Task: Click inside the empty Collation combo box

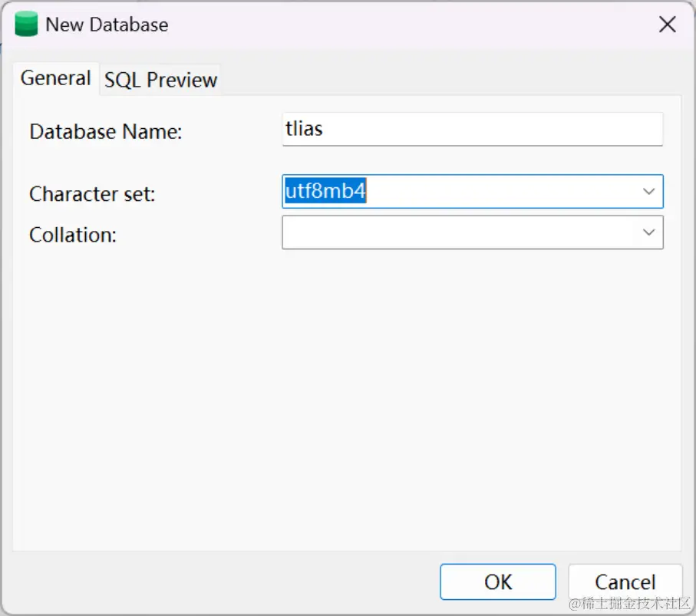Action: (x=460, y=232)
